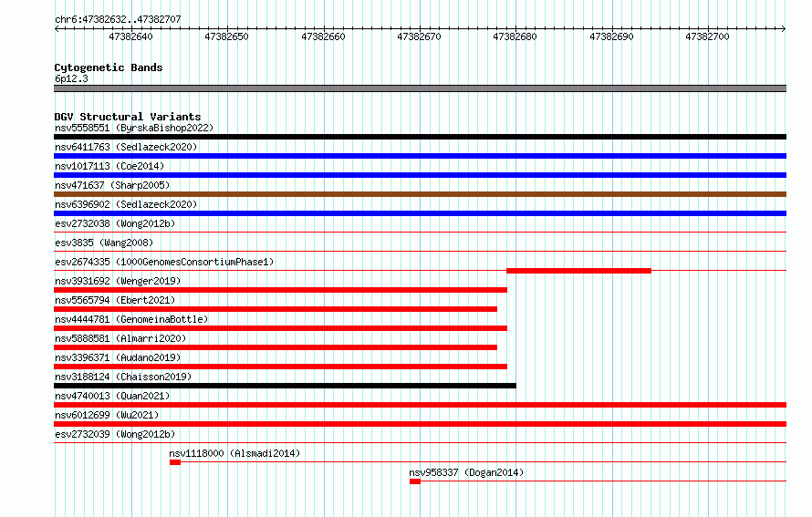The height and width of the screenshot is (517, 812).
Task: Open variant nsv6396902 (Sedlazeck2020) label
Action: 126,204
